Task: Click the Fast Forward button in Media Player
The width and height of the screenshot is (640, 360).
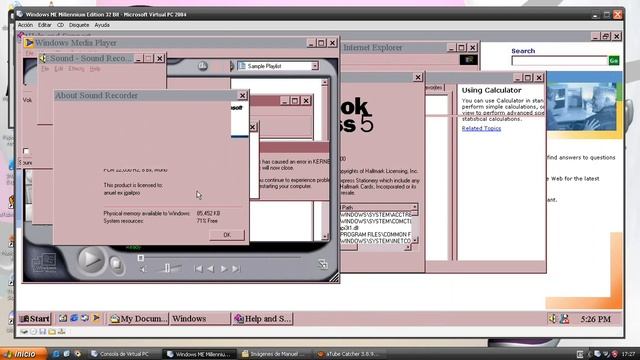Action: tap(224, 269)
